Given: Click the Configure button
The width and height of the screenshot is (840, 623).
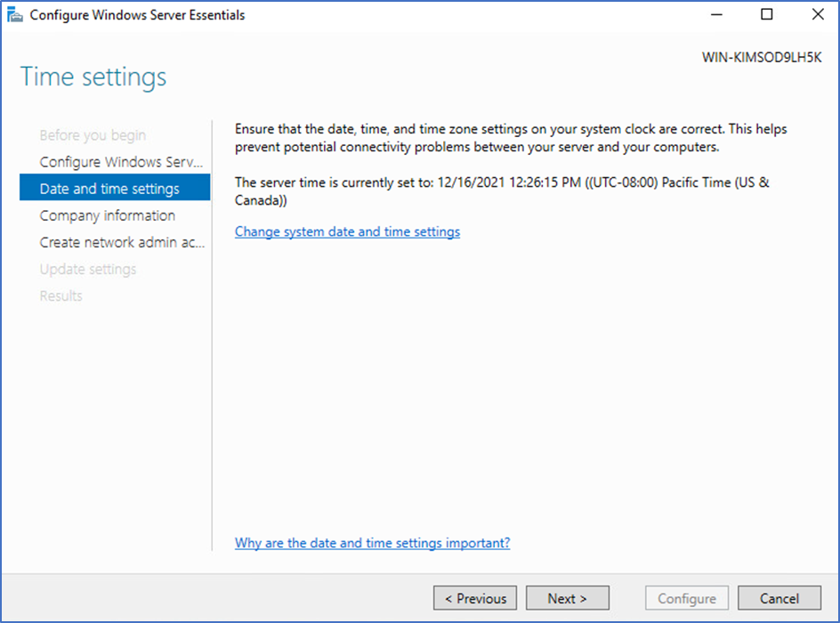Looking at the screenshot, I should [687, 598].
